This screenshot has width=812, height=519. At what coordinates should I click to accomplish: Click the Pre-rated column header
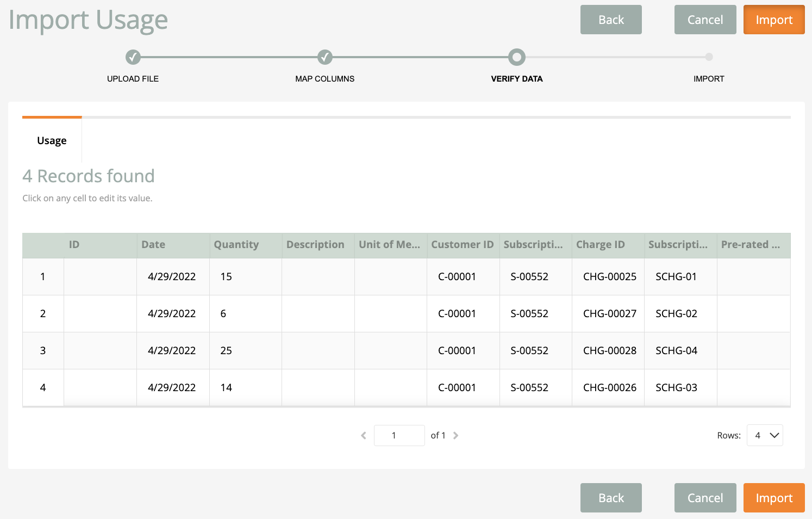pos(754,245)
